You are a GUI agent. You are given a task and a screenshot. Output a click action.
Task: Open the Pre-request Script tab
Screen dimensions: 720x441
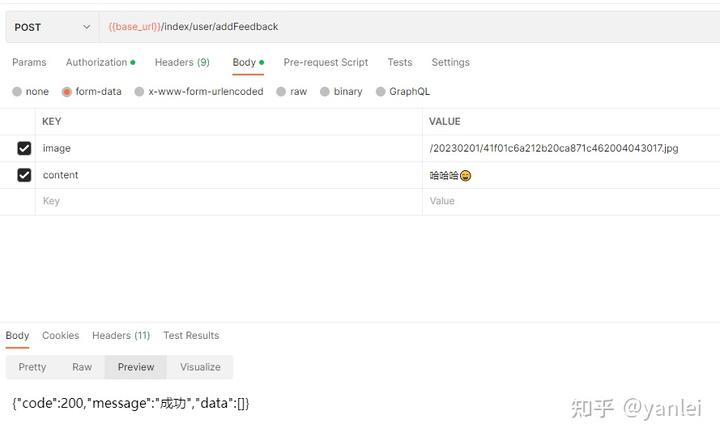326,62
